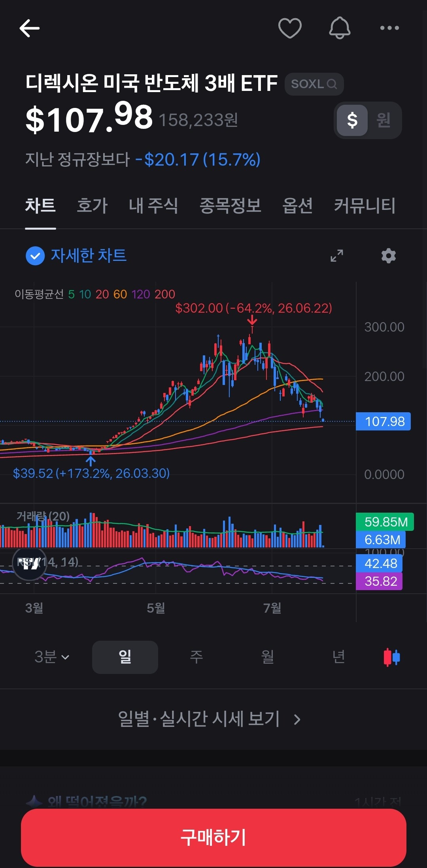Open the three-dot more options menu

coord(389,28)
